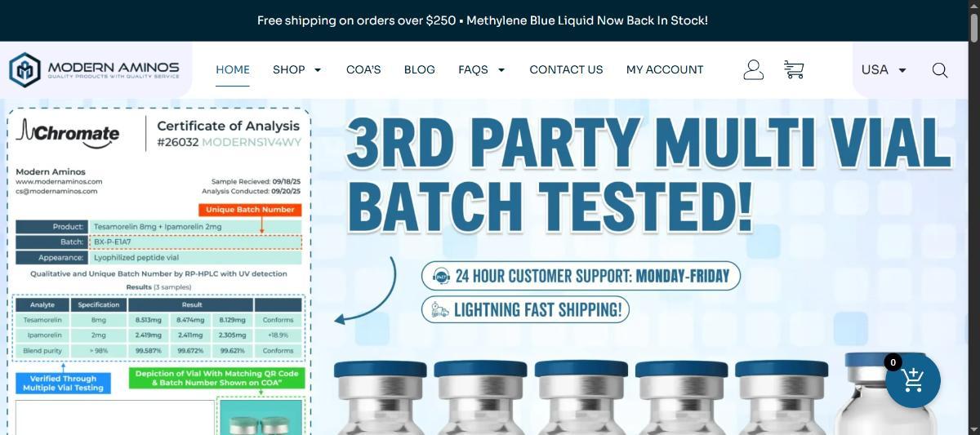Open the shopping cart icon in header

click(x=794, y=69)
